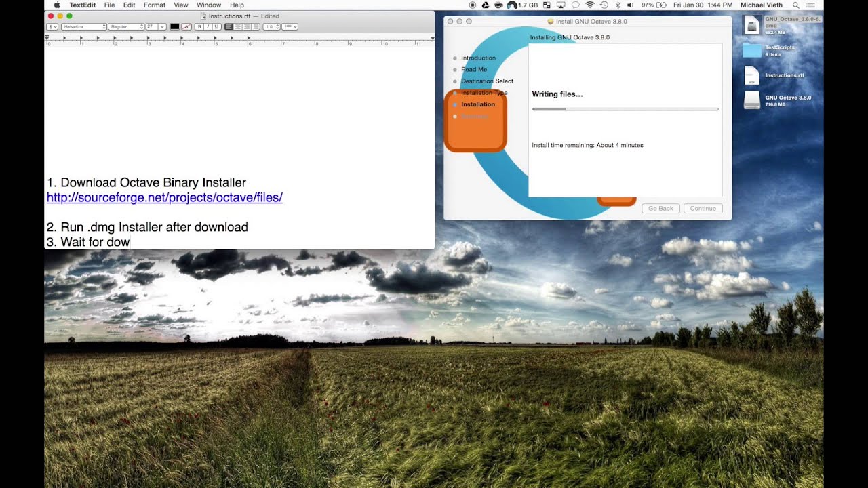The width and height of the screenshot is (868, 488).
Task: Open the paragraph styles dropdown
Action: tap(52, 26)
